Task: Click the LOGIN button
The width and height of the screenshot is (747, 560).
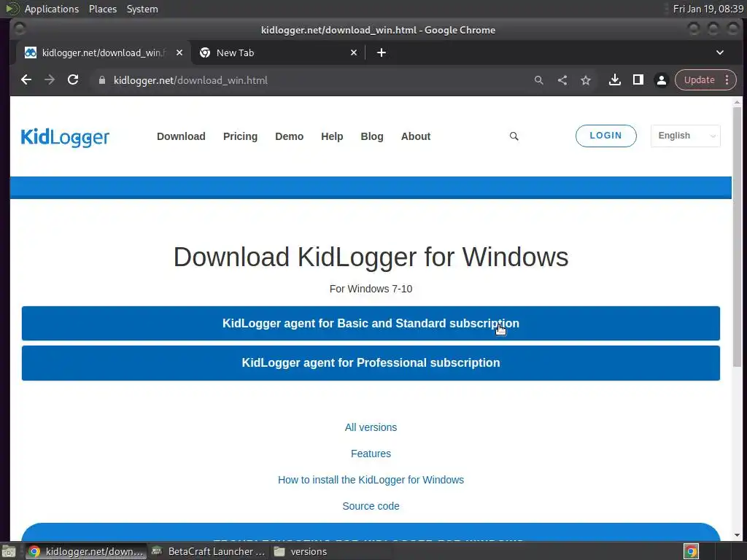Action: 606,136
